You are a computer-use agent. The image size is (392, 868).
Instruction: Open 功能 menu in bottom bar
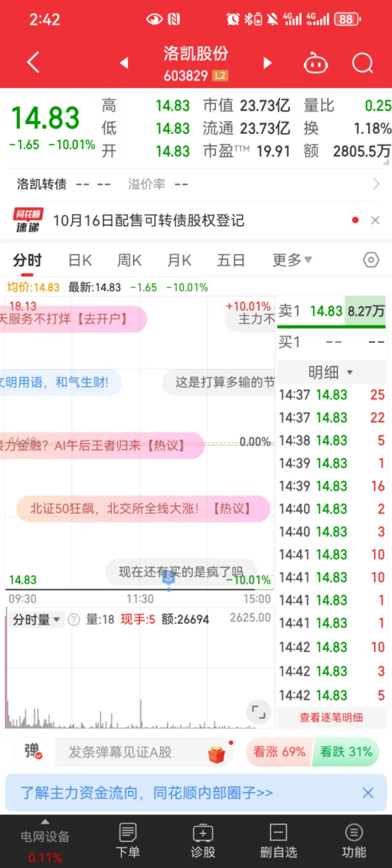pyautogui.click(x=354, y=840)
